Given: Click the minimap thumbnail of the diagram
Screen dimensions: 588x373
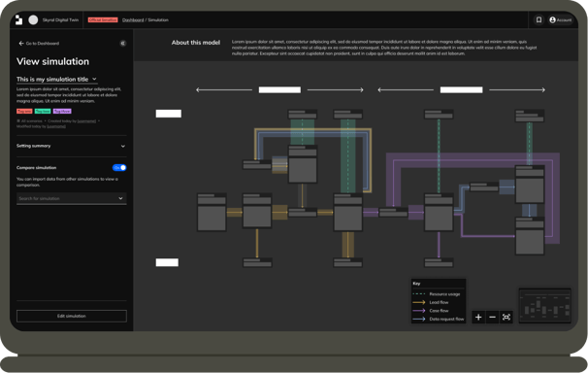Looking at the screenshot, I should pos(545,305).
